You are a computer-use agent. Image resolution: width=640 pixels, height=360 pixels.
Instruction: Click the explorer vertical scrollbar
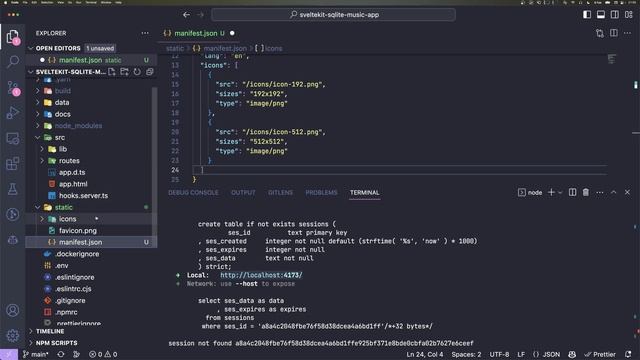click(x=154, y=163)
